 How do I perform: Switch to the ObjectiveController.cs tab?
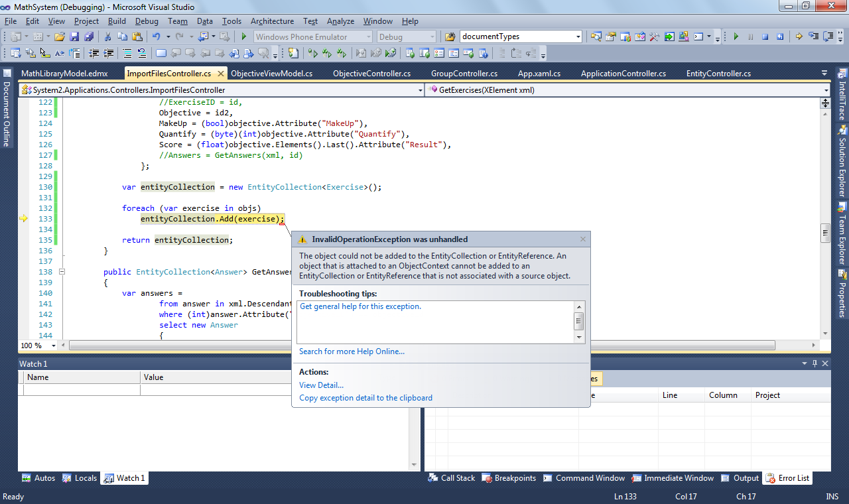point(371,74)
